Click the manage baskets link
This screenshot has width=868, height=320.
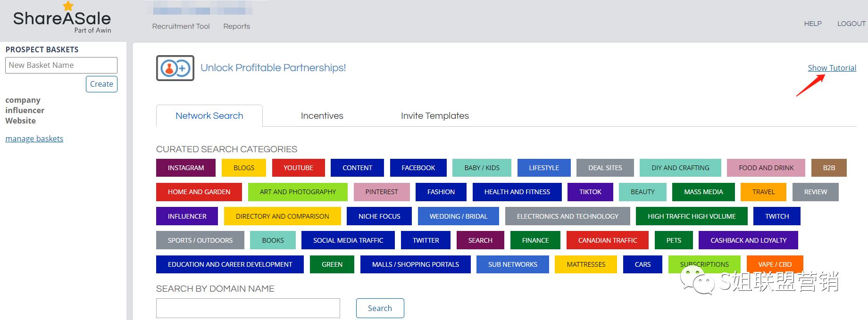34,139
